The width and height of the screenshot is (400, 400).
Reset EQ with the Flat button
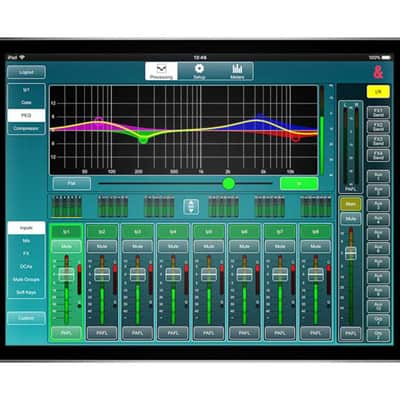tap(72, 184)
